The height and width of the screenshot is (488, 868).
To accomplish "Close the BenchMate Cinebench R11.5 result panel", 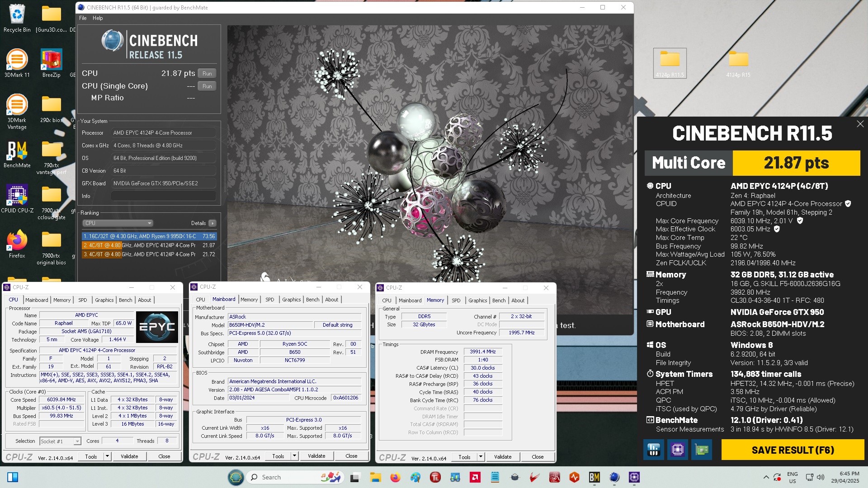I will click(860, 124).
